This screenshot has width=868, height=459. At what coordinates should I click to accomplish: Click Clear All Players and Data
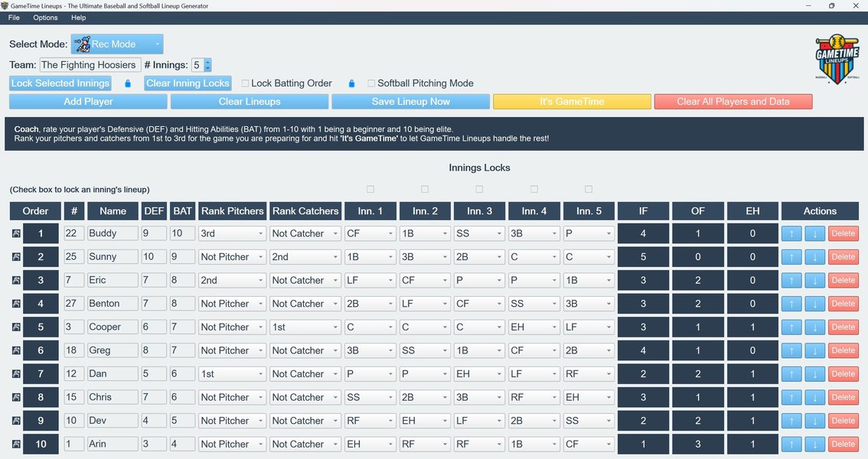click(733, 102)
